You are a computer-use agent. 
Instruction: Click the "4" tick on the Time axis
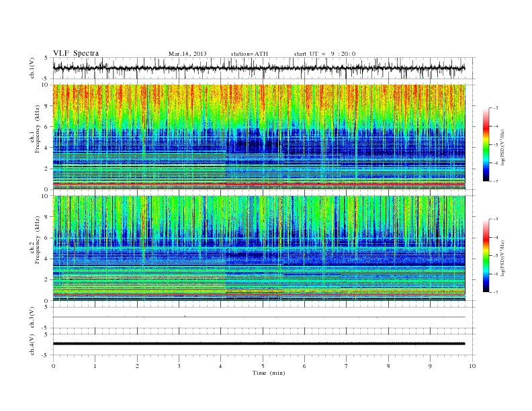(221, 366)
